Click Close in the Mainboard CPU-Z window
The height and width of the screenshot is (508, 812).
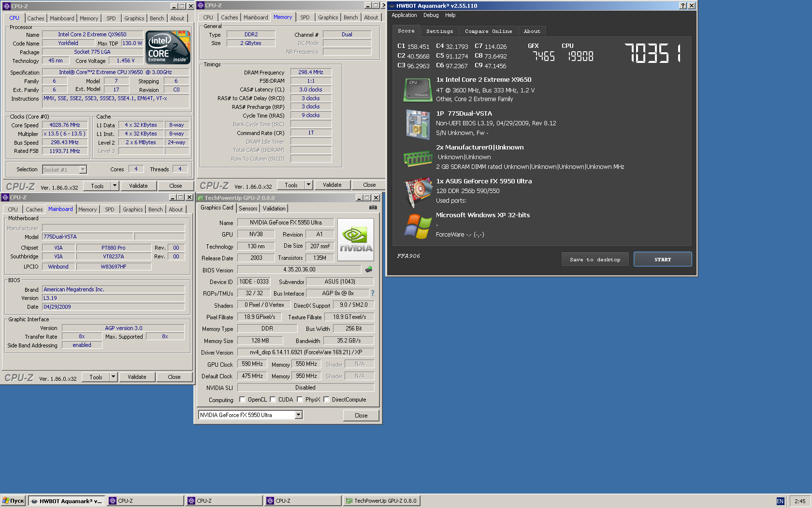(174, 377)
